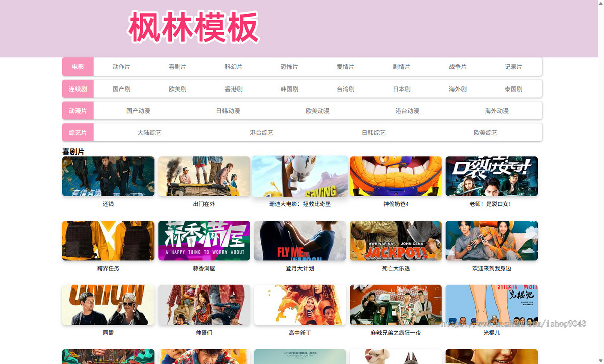
Task: Select the 剧情片 menu link
Action: click(402, 67)
